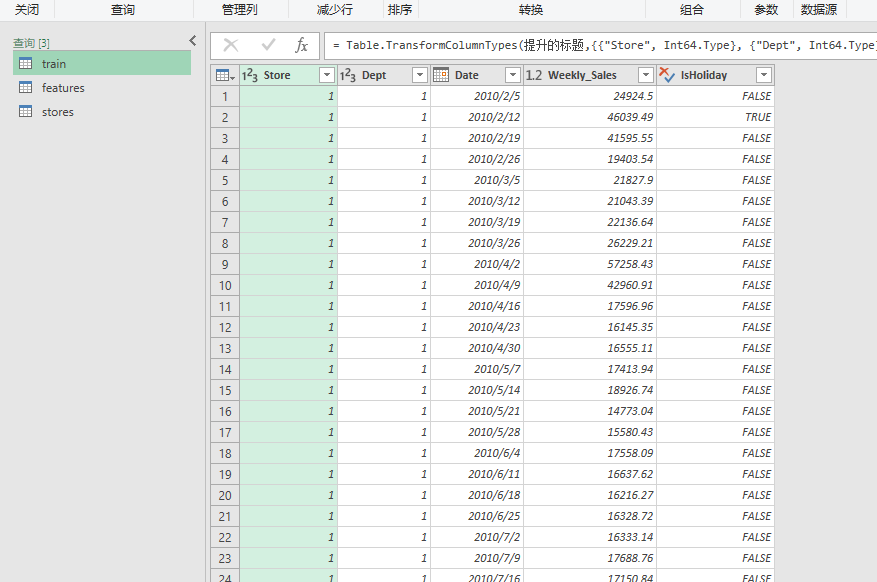
Task: Open the 数据源 ribbon group
Action: coord(819,10)
